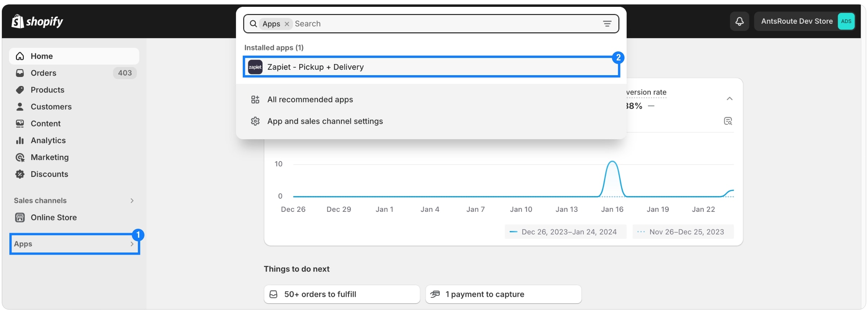Click the 1 payment to capture button
The width and height of the screenshot is (868, 314).
(x=503, y=294)
